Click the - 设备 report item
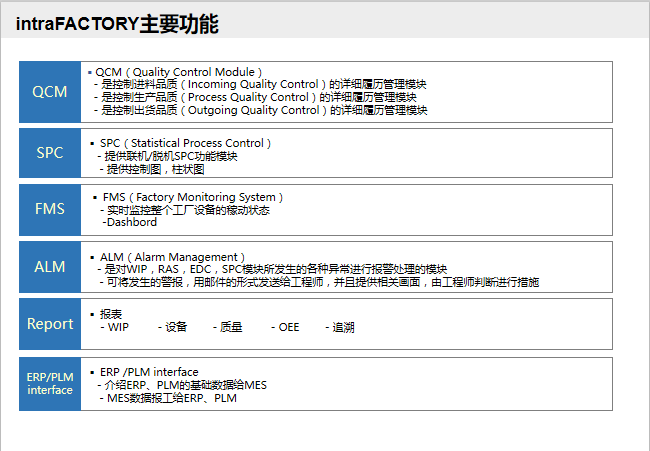 [172, 327]
